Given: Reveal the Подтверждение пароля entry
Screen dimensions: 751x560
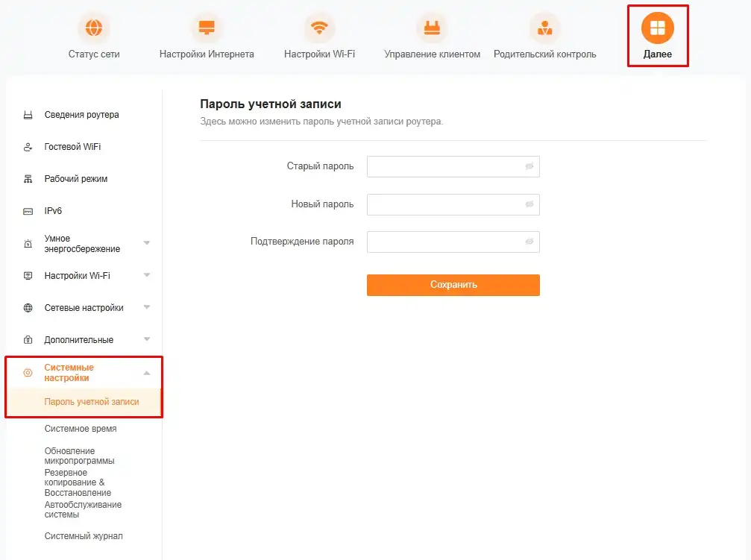Looking at the screenshot, I should [x=529, y=242].
